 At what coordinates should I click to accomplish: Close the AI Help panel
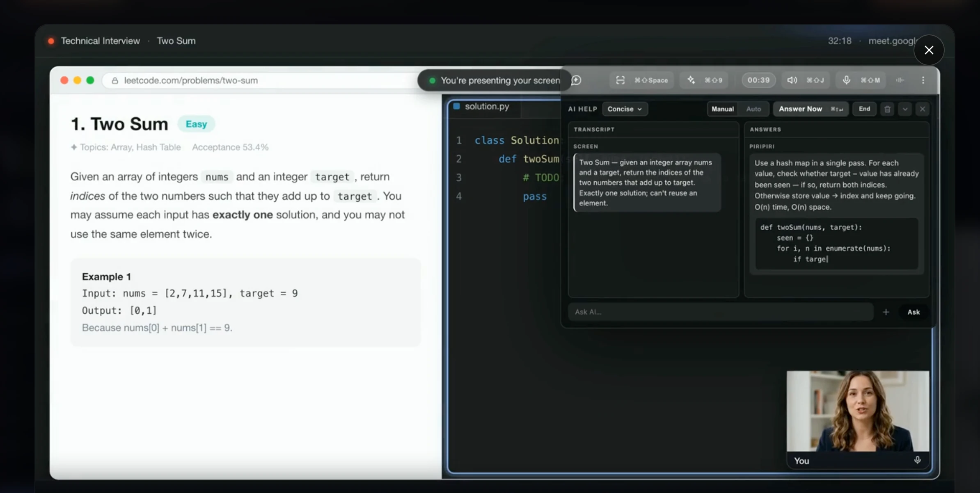click(x=923, y=109)
